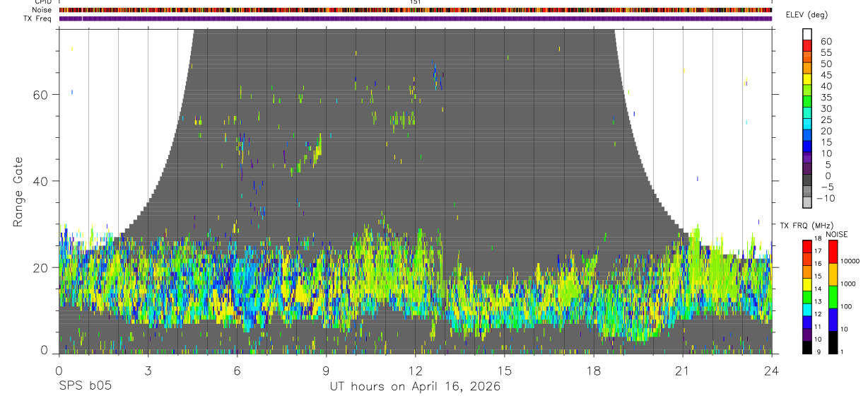
Task: Click the '30' label on ELEV colorbar
Action: tap(826, 109)
